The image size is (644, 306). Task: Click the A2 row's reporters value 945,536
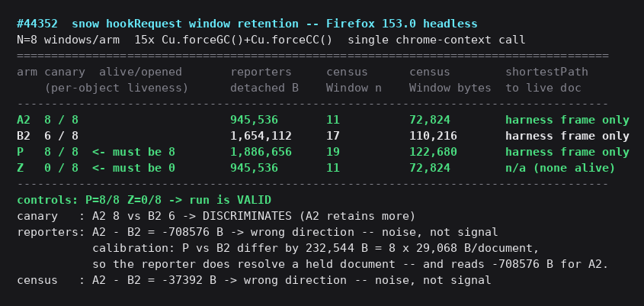[x=254, y=120]
